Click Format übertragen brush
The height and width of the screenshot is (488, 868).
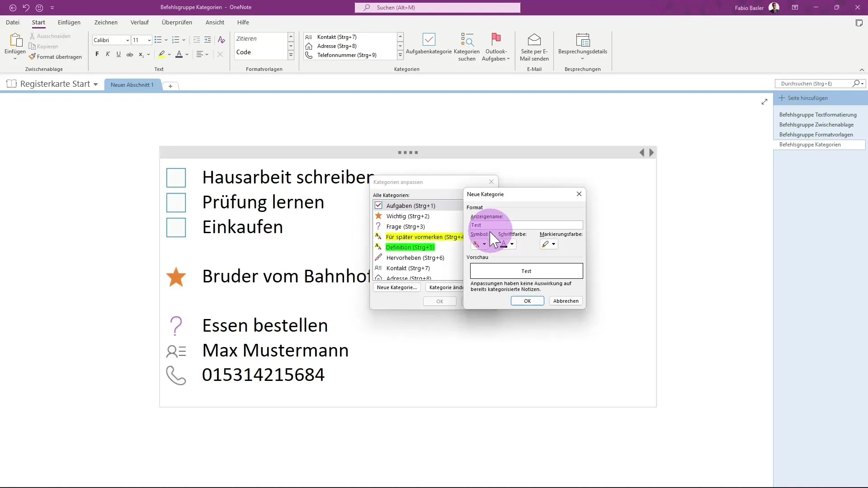pyautogui.click(x=55, y=57)
